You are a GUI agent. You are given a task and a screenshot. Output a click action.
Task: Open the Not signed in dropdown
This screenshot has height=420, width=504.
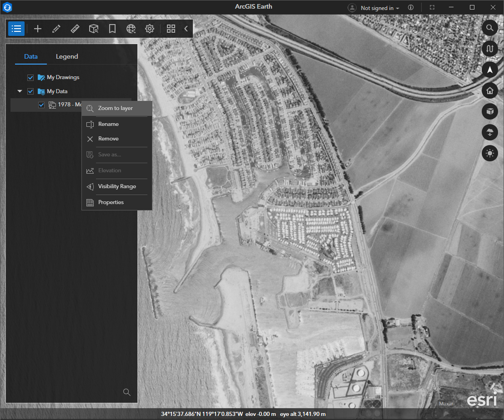point(373,7)
